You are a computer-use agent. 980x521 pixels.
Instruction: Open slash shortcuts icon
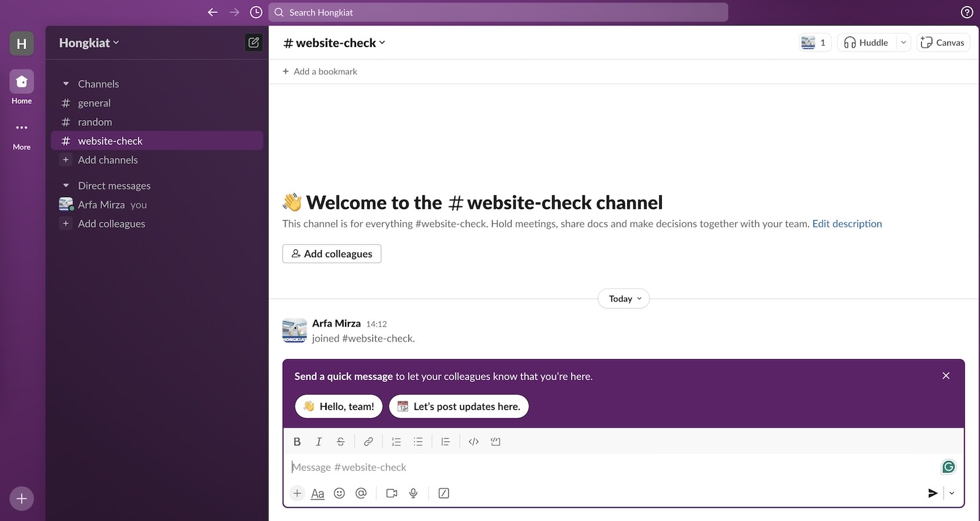point(444,493)
